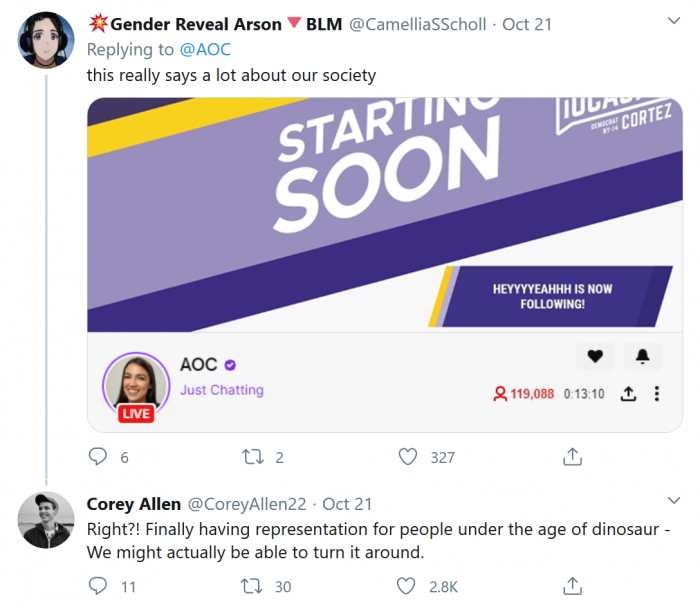Like Corey Allen's tweet

coord(408,586)
